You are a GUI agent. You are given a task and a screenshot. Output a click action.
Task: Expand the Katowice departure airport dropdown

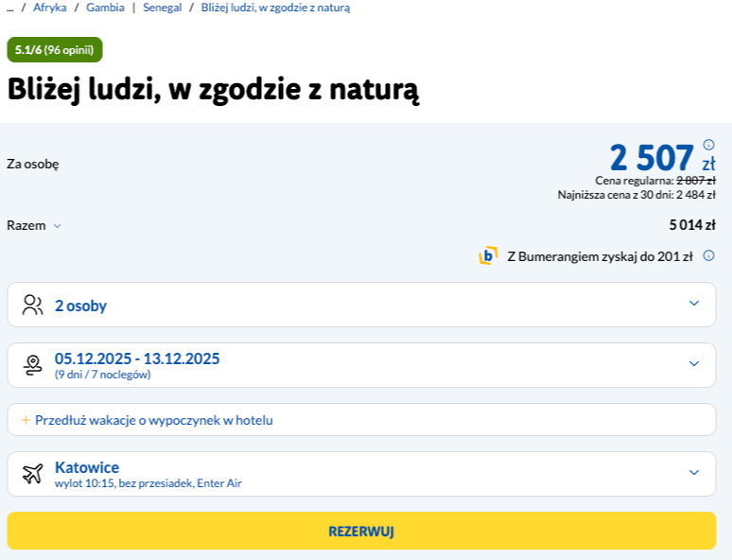click(694, 473)
